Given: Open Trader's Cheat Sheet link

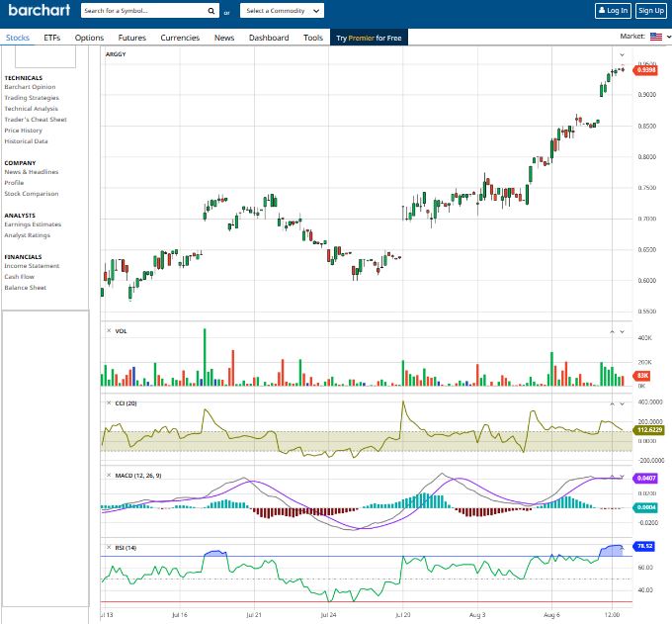Looking at the screenshot, I should [36, 120].
